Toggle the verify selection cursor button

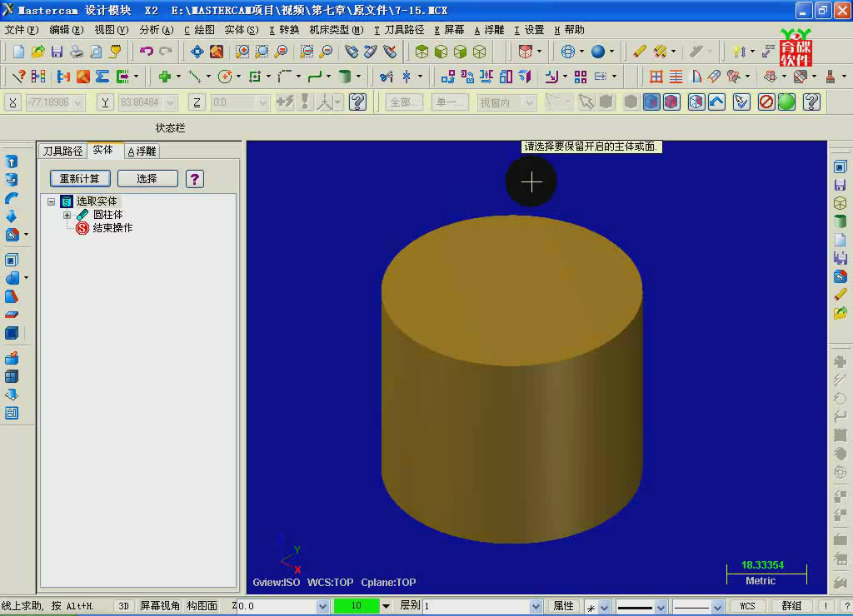[741, 102]
